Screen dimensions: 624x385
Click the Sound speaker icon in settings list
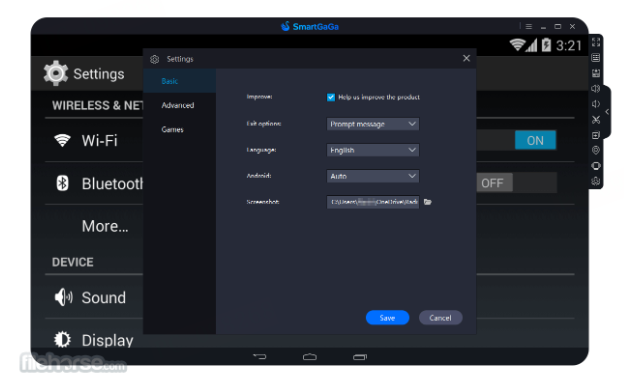pyautogui.click(x=63, y=297)
